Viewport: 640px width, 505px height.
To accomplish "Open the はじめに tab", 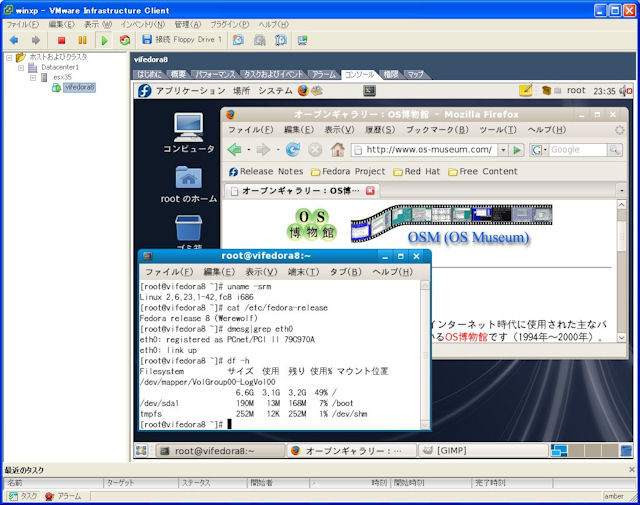I will point(149,74).
